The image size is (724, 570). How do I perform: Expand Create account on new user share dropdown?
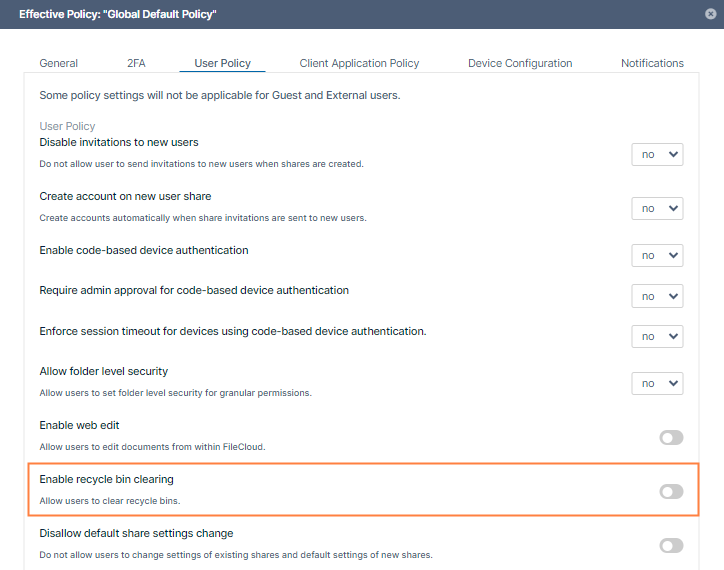(657, 208)
